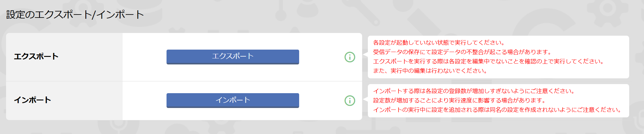Open the info icon in Export row

pos(350,57)
